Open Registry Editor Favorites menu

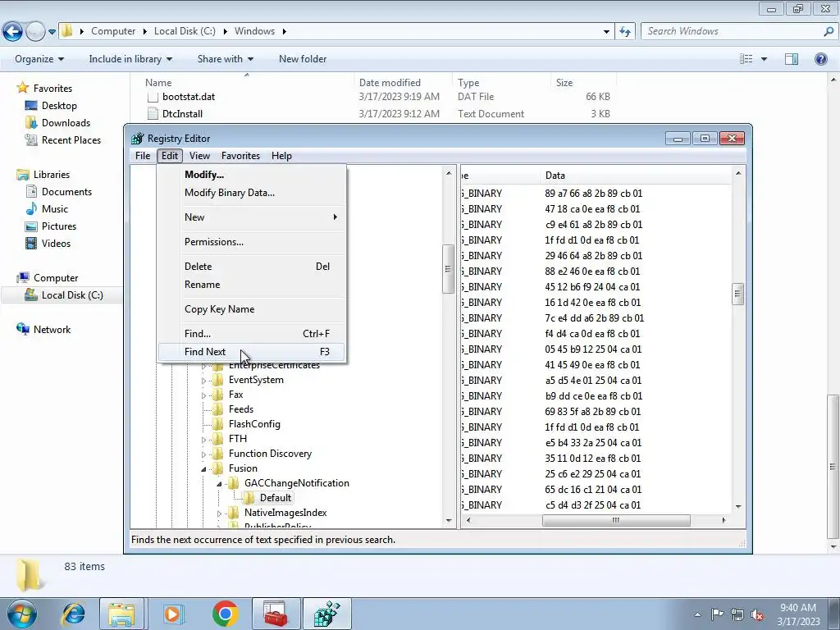point(240,156)
